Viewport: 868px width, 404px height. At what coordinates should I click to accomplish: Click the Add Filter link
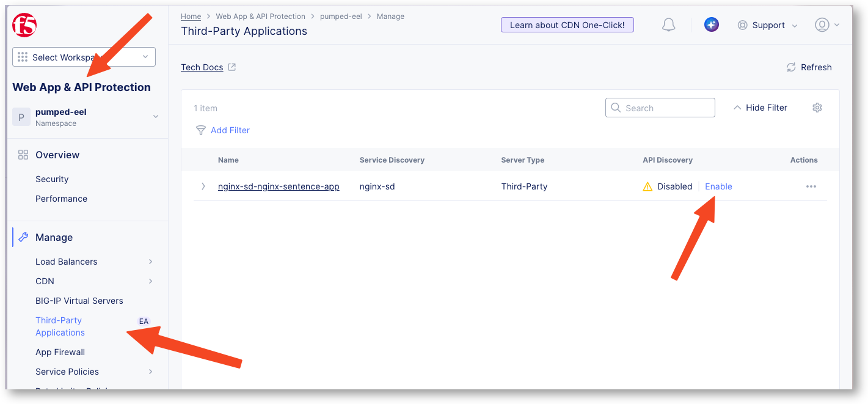(230, 130)
